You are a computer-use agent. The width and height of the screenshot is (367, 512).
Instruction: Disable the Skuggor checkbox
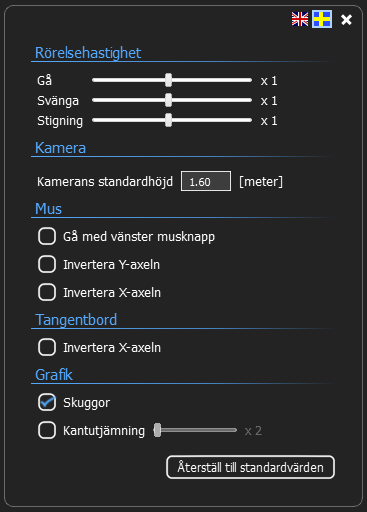pyautogui.click(x=47, y=402)
